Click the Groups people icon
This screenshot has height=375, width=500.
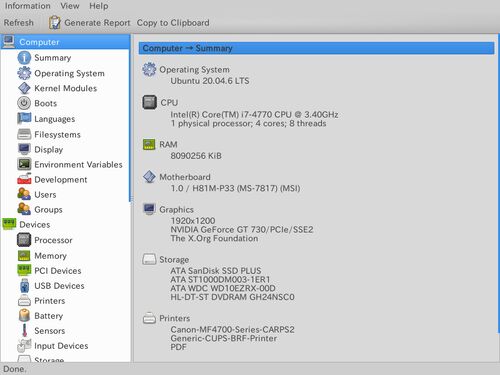(x=24, y=209)
